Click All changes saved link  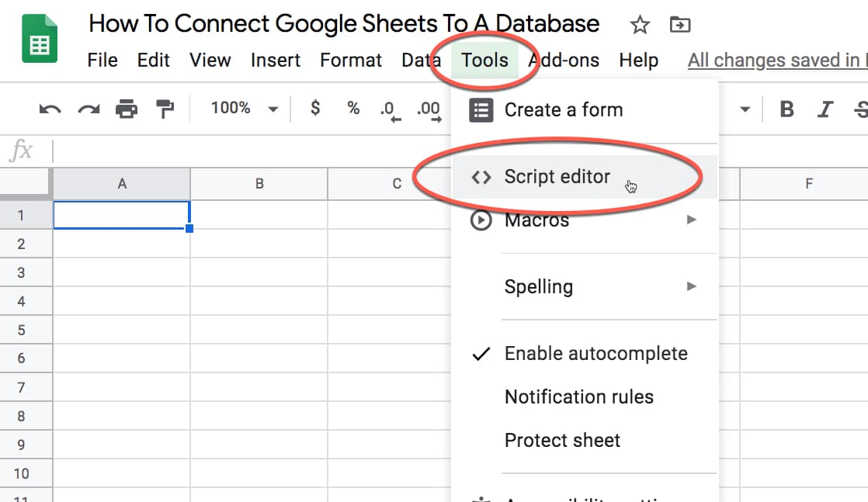pos(776,61)
